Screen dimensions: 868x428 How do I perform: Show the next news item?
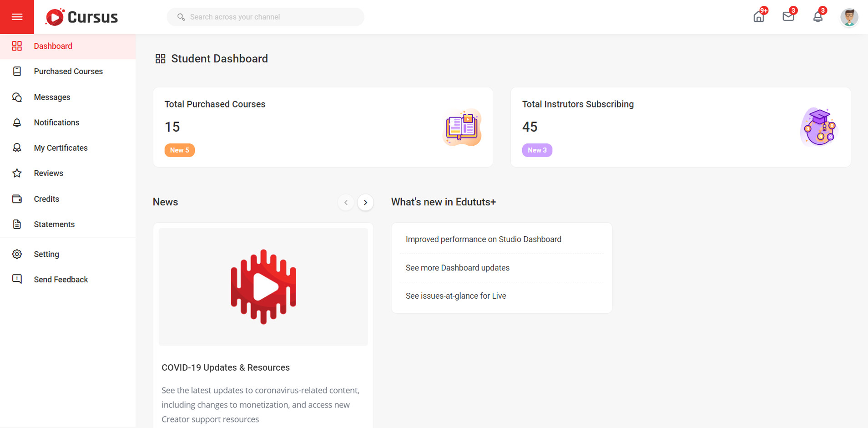(x=365, y=202)
